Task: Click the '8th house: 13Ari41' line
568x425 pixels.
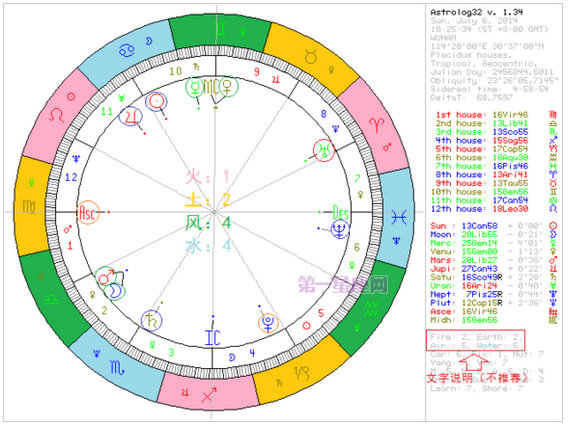Action: click(x=482, y=175)
